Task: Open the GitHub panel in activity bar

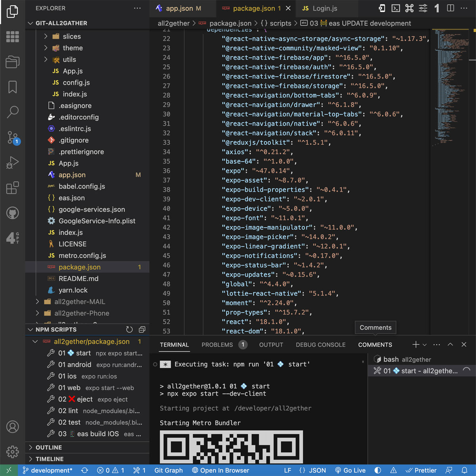Action: (13, 213)
